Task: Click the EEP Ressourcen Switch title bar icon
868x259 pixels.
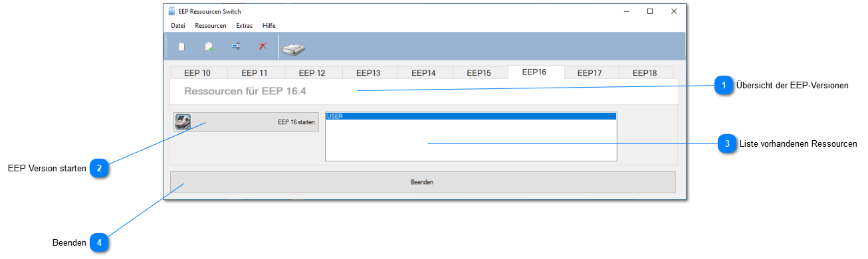Action: click(x=171, y=11)
